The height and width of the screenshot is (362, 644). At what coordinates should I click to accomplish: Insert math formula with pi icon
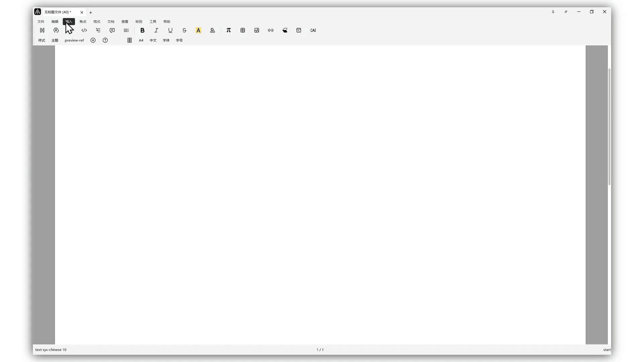point(228,30)
